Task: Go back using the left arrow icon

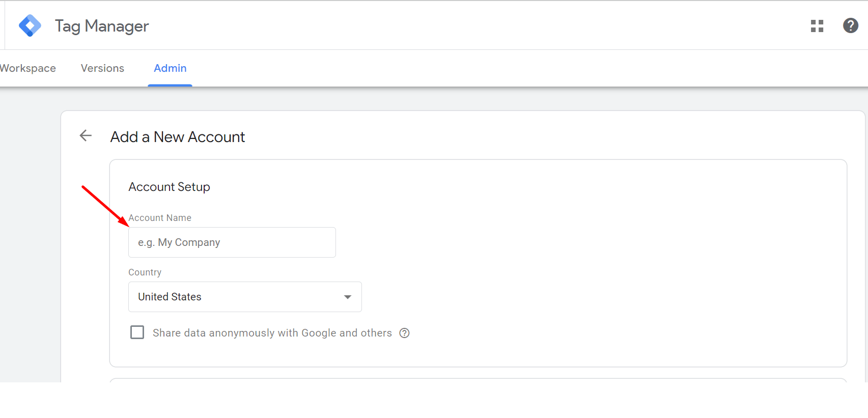Action: click(x=86, y=135)
